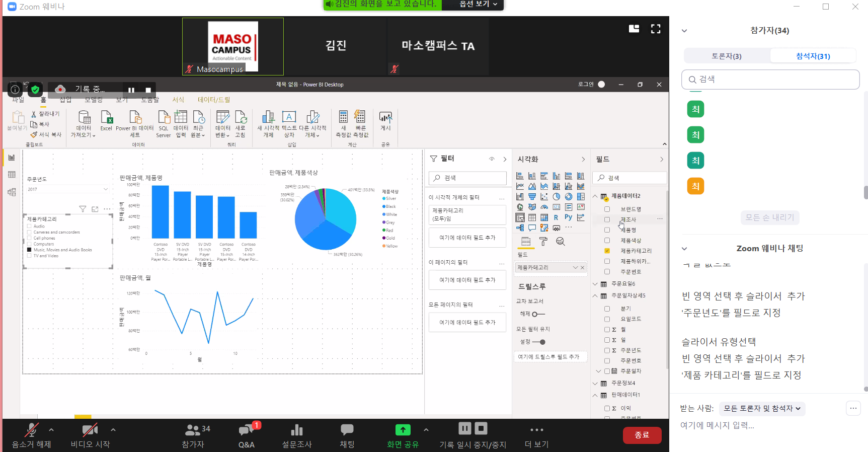Collapse the Zoom 웨비나 채팅 section
Viewport: 868px width, 452px height.
pos(684,249)
